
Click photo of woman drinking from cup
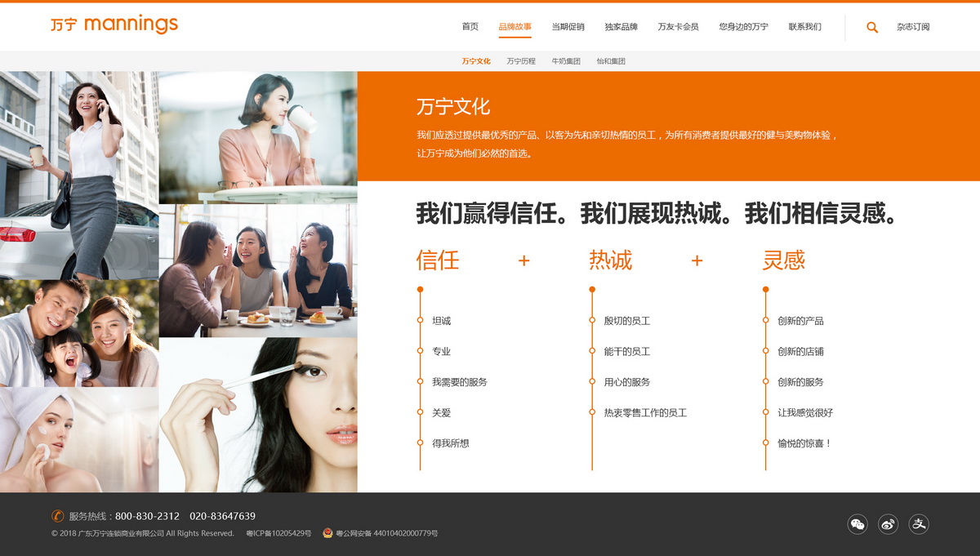[258, 137]
